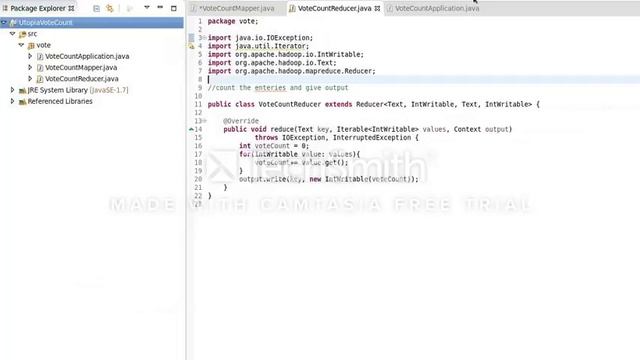Expand the Referenced Libraries node

point(13,101)
